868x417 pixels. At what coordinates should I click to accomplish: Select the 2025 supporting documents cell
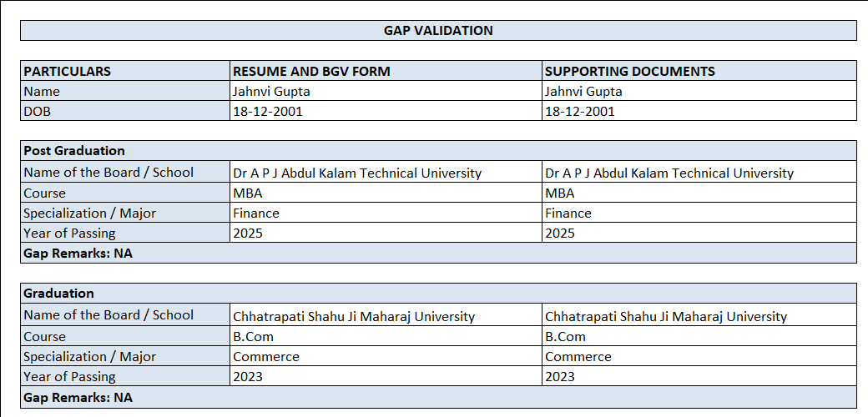pyautogui.click(x=699, y=233)
